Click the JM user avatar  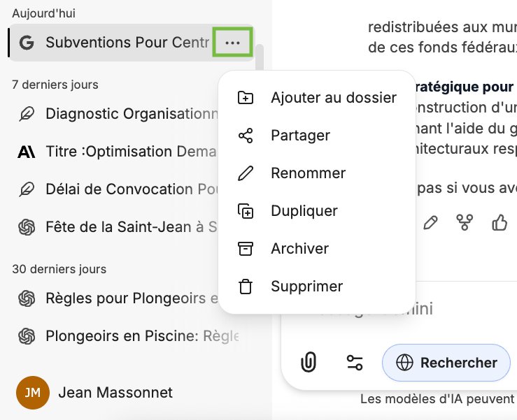[x=32, y=393]
